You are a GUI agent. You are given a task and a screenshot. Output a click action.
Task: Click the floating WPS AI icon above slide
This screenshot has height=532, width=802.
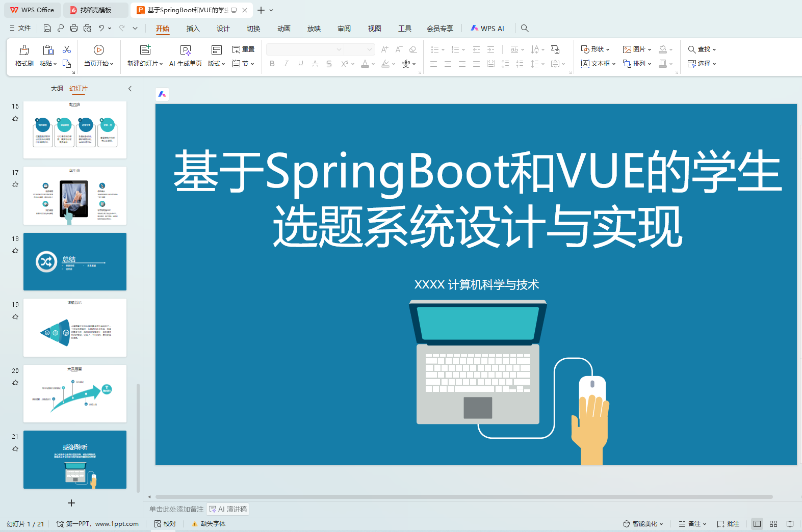click(162, 94)
